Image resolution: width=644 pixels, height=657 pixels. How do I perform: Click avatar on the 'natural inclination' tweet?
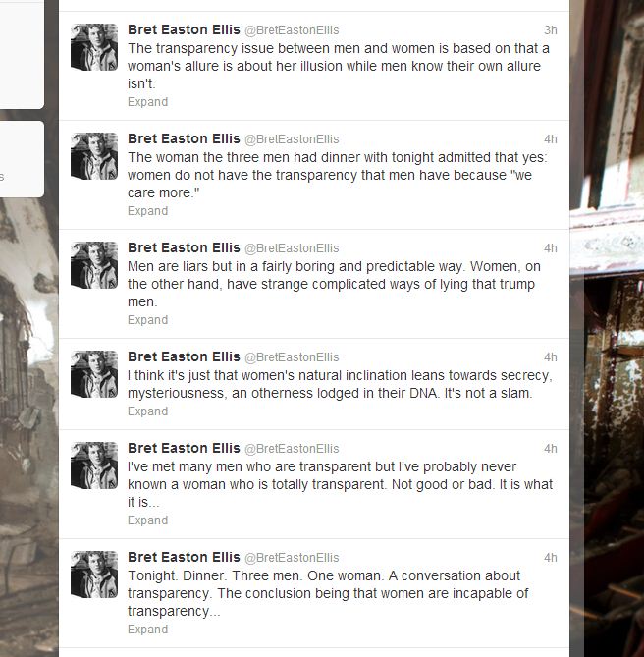pos(94,374)
